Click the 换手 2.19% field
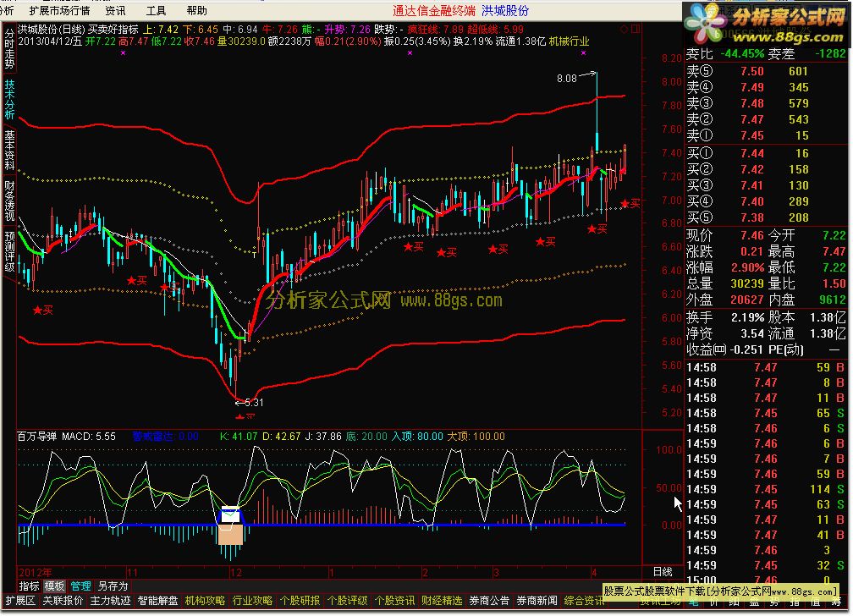This screenshot has width=853, height=616. coord(726,317)
